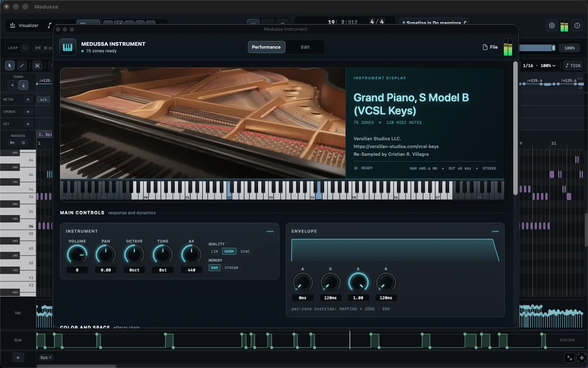
Task: Select RAM memory mode
Action: pos(214,268)
